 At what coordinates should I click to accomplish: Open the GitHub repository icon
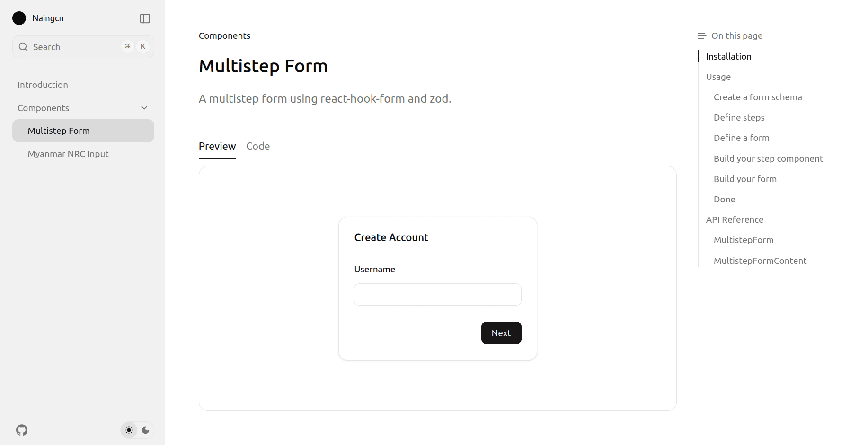click(22, 430)
